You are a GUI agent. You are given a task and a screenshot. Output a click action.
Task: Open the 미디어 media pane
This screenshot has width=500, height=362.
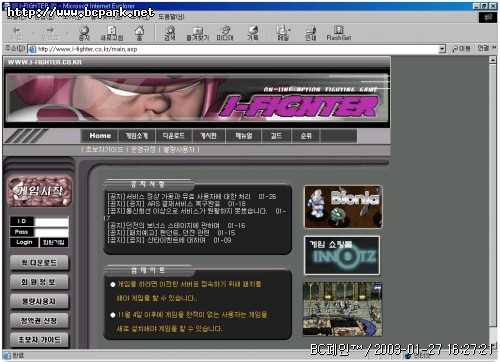[x=225, y=33]
